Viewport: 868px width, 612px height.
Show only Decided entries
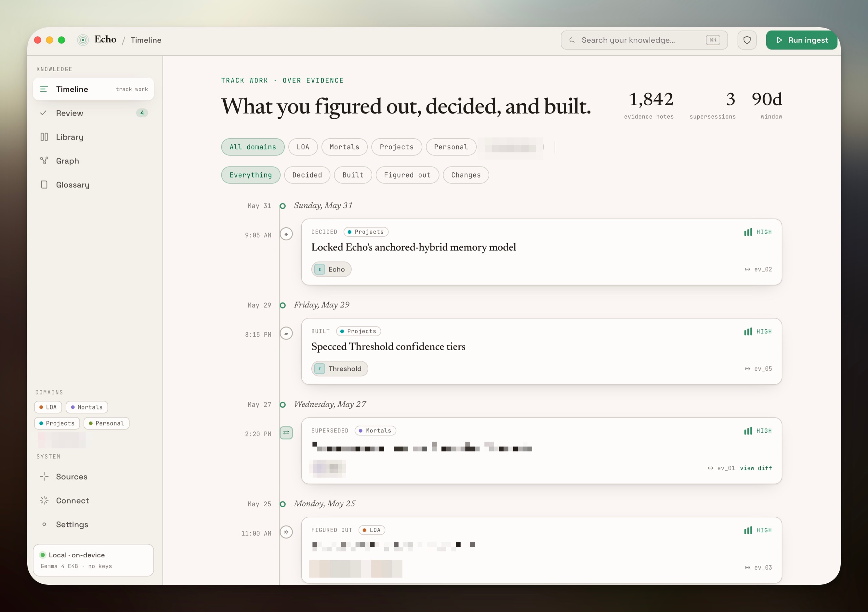point(307,175)
